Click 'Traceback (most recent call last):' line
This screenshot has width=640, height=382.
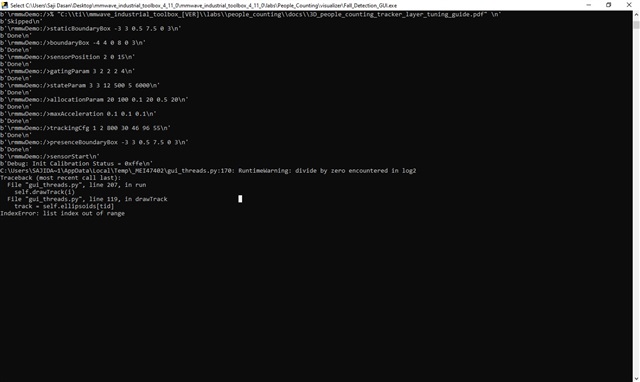tap(60, 178)
